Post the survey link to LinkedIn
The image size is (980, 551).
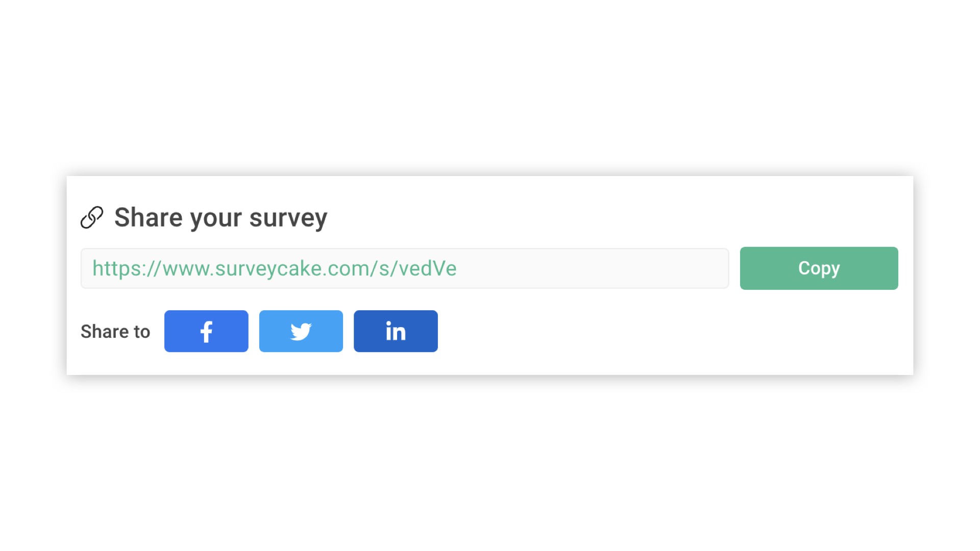395,331
